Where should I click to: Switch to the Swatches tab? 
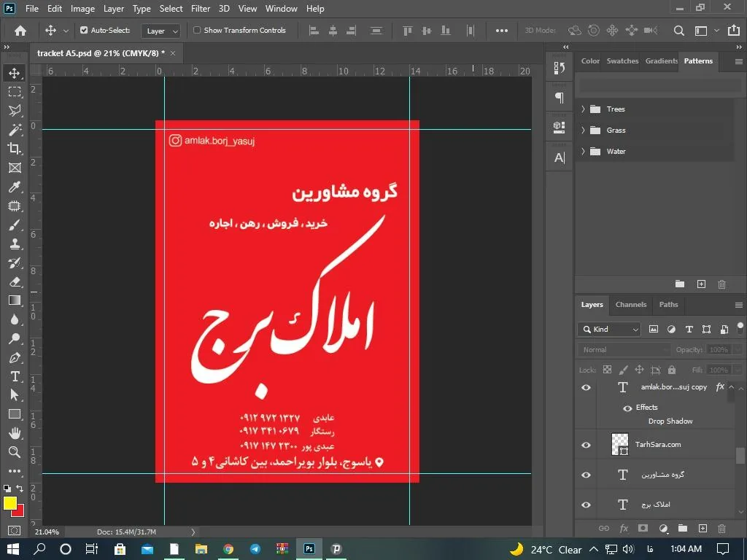coord(622,61)
